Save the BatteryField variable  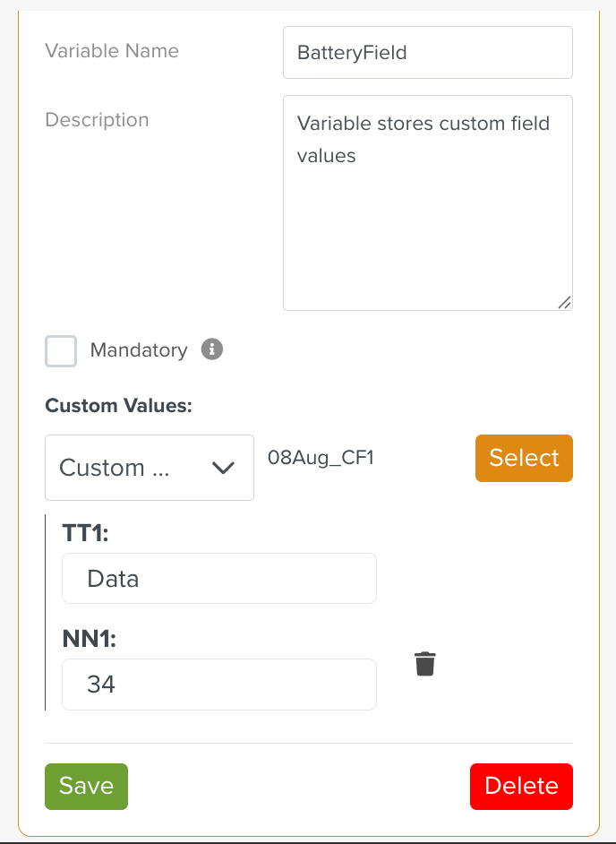pyautogui.click(x=86, y=786)
